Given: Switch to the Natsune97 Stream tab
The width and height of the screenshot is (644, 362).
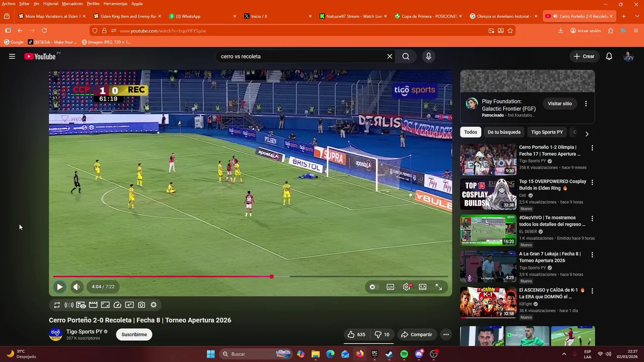Looking at the screenshot, I should [353, 16].
